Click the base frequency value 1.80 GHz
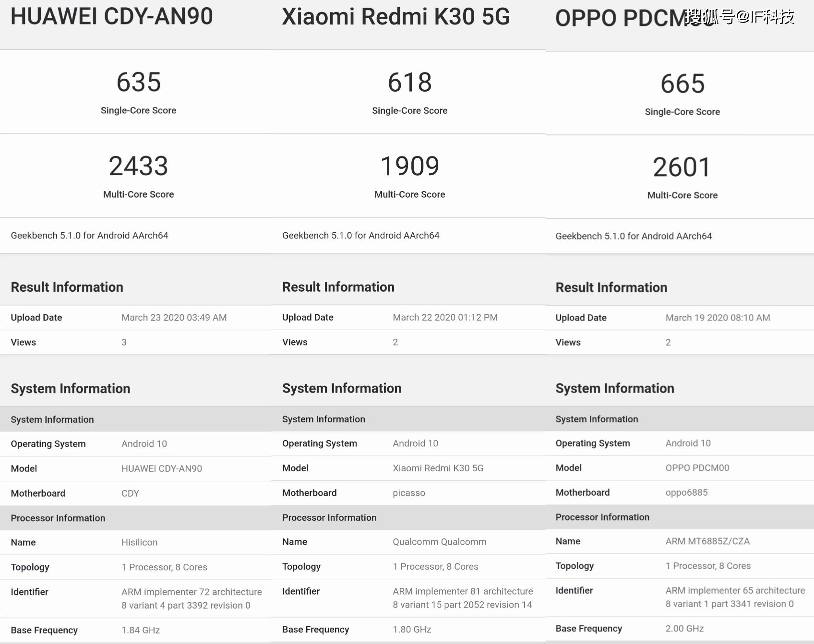This screenshot has width=814, height=644. pos(412,630)
